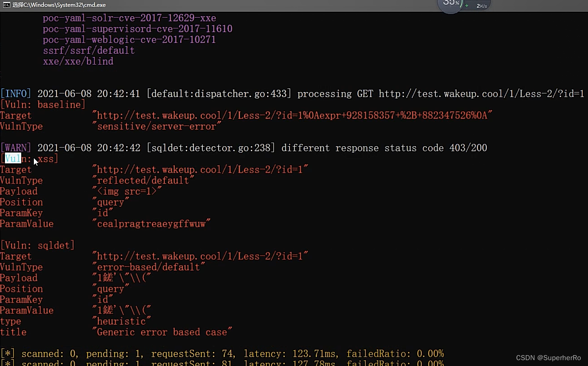The height and width of the screenshot is (366, 588).
Task: Select the poc-yaml-weblogic-cve-2017-10271 line
Action: 130,40
